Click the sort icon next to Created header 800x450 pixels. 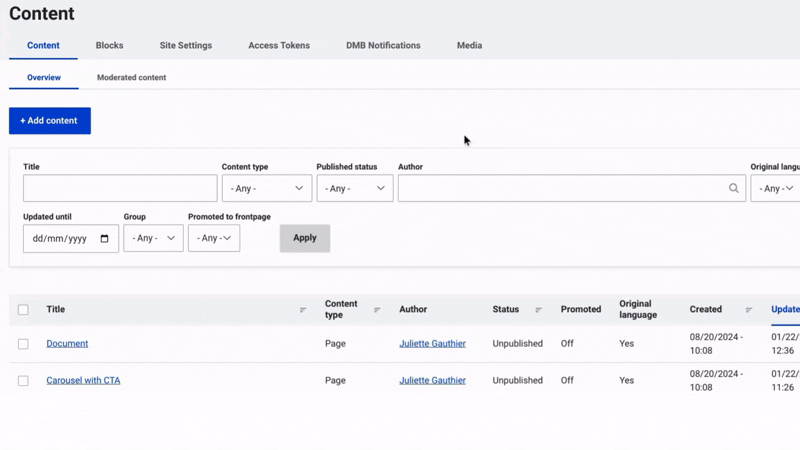[x=748, y=310]
